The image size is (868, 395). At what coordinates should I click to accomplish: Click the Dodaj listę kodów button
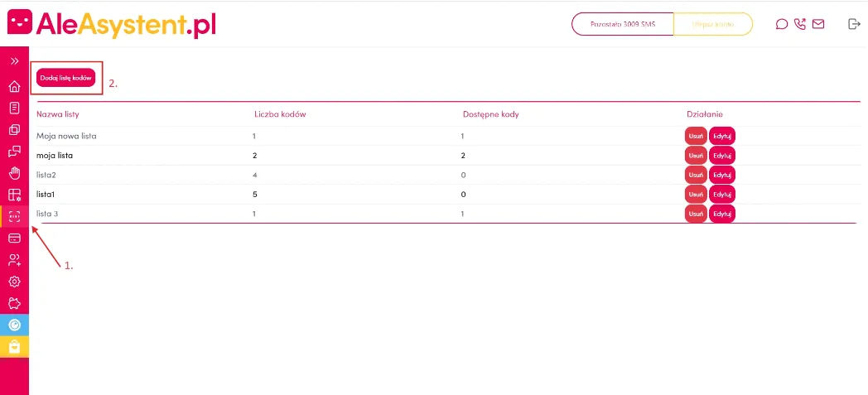click(65, 78)
